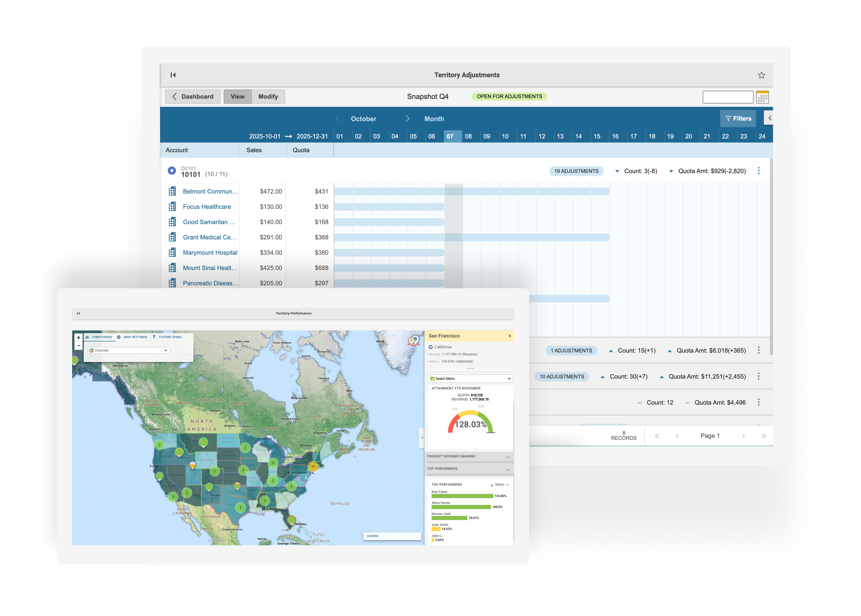Open the Overview map dropdown
This screenshot has width=861, height=616.
click(128, 350)
